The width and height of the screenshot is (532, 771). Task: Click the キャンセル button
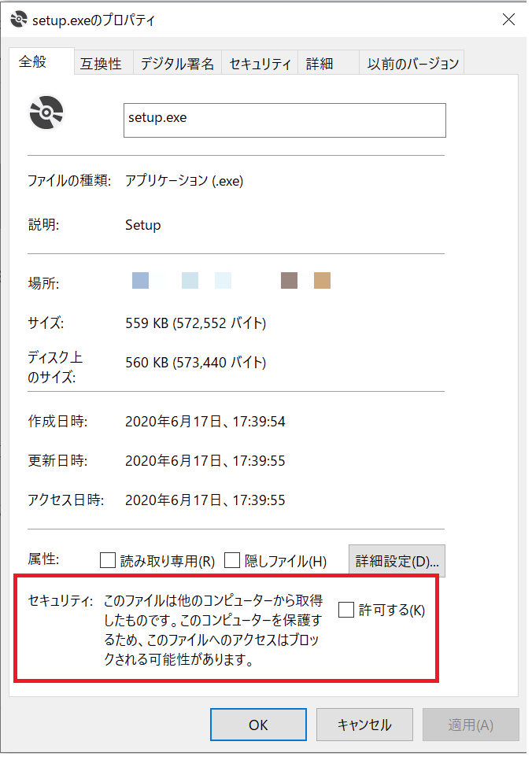364,725
